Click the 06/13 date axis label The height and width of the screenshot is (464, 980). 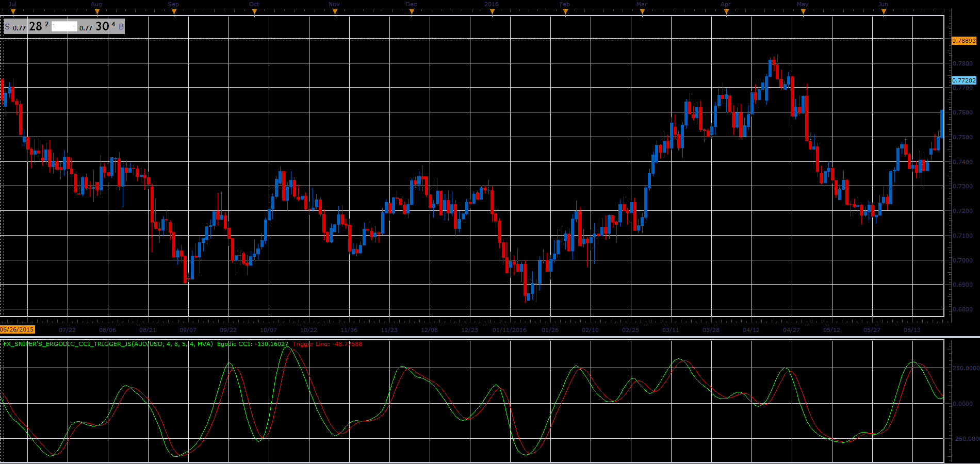click(912, 330)
